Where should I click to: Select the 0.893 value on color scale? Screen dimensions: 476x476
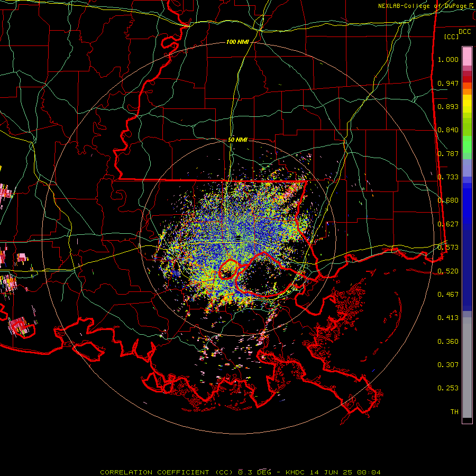[448, 106]
